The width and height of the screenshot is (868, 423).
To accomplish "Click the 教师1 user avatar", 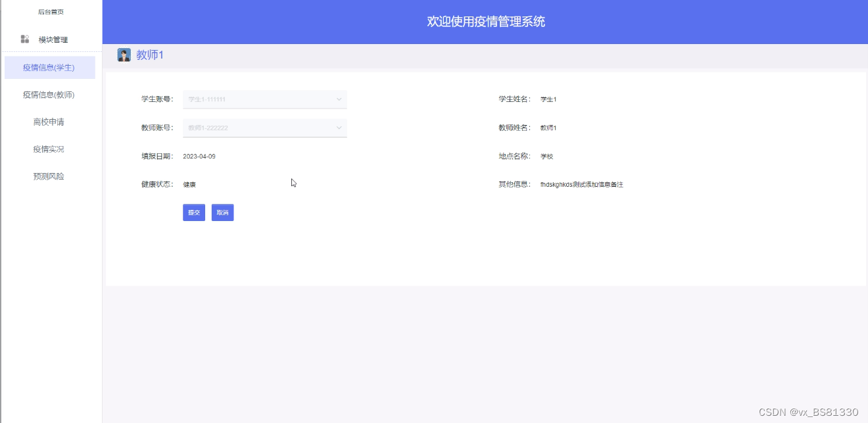I will click(x=124, y=55).
